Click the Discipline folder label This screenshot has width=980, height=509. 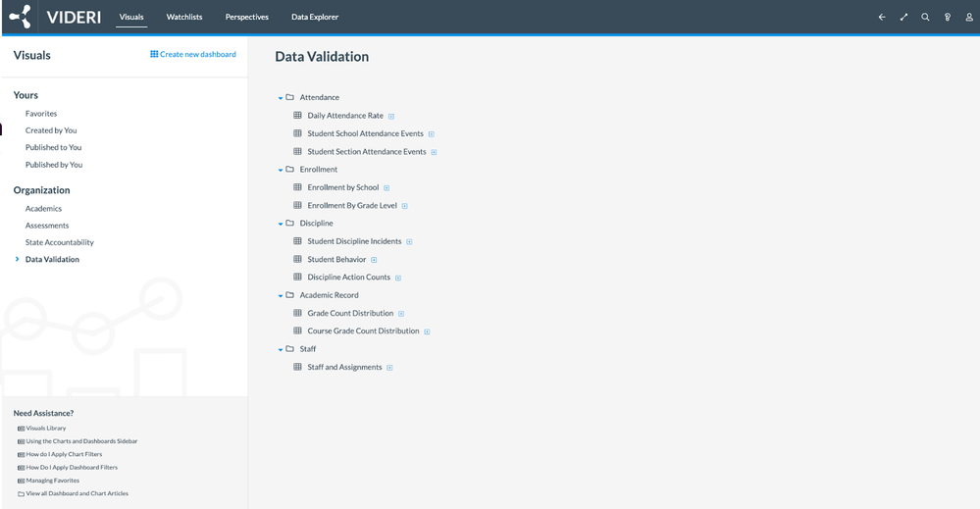click(316, 223)
